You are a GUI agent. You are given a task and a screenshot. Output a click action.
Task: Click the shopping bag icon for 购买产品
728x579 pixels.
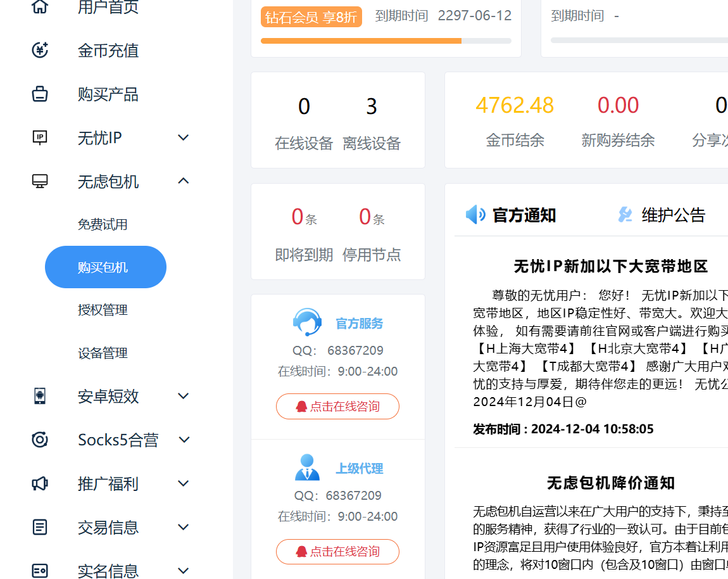[x=40, y=94]
